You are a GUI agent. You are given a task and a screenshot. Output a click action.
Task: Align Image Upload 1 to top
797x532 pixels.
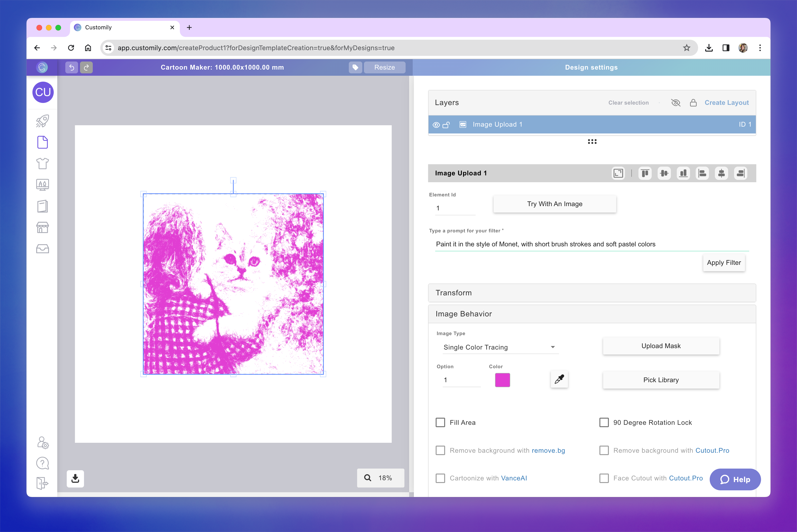(645, 173)
